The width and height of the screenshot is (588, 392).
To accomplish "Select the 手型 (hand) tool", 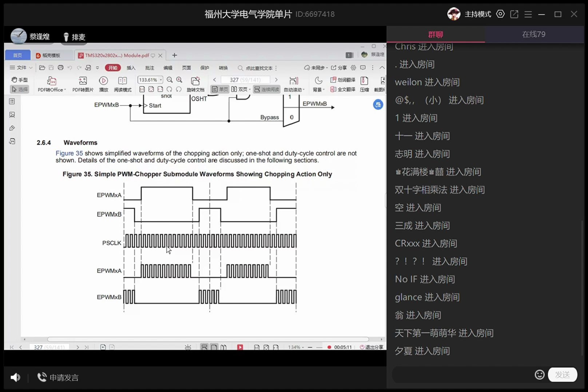I will coord(20,79).
